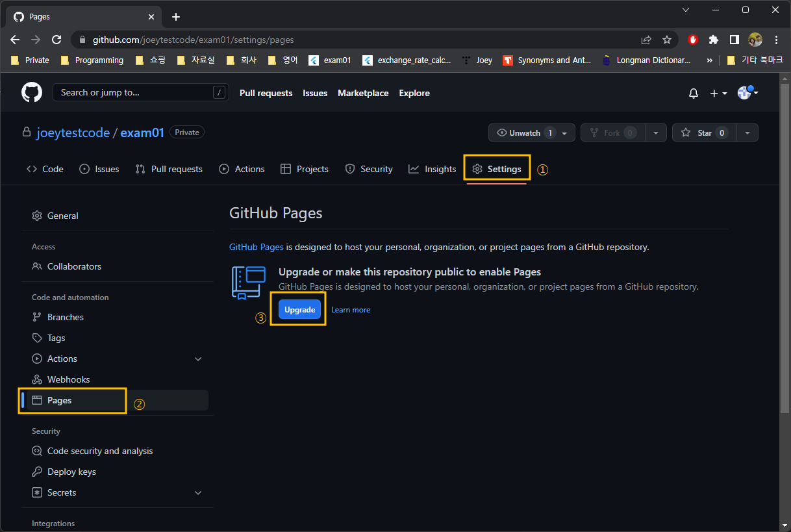The width and height of the screenshot is (791, 532).
Task: Open the Synonyms and Ant... bookmark
Action: [547, 60]
